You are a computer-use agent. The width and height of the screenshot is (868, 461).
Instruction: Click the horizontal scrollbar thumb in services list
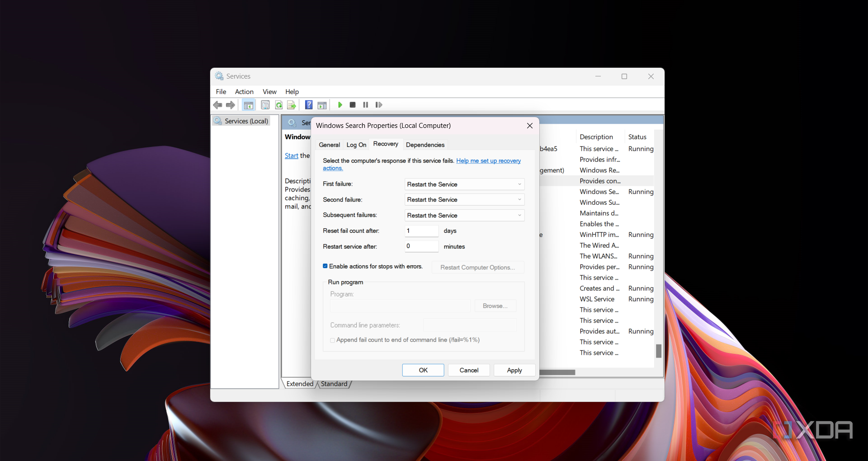click(557, 372)
